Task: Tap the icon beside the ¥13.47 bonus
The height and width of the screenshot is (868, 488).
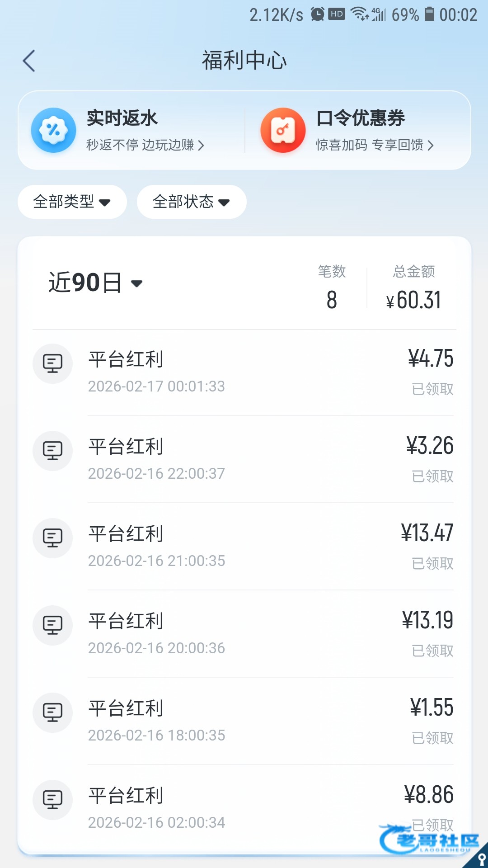Action: click(52, 538)
